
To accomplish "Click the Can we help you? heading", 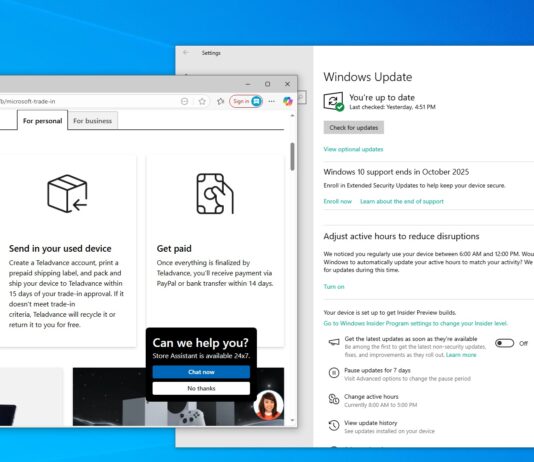I will [x=201, y=342].
